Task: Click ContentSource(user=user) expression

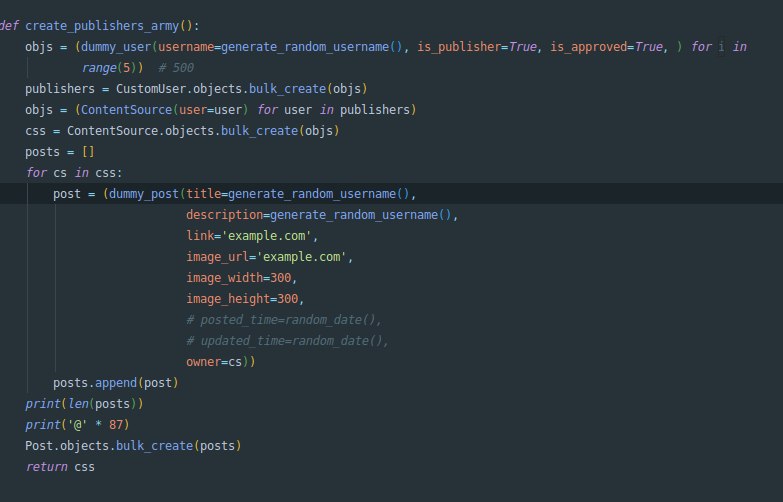Action: click(x=164, y=110)
